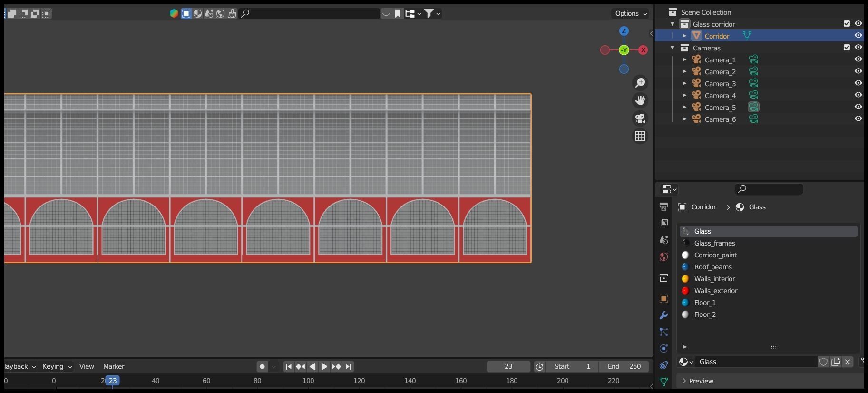The image size is (868, 393).
Task: Select the Floor_1 material slot
Action: tap(769, 303)
